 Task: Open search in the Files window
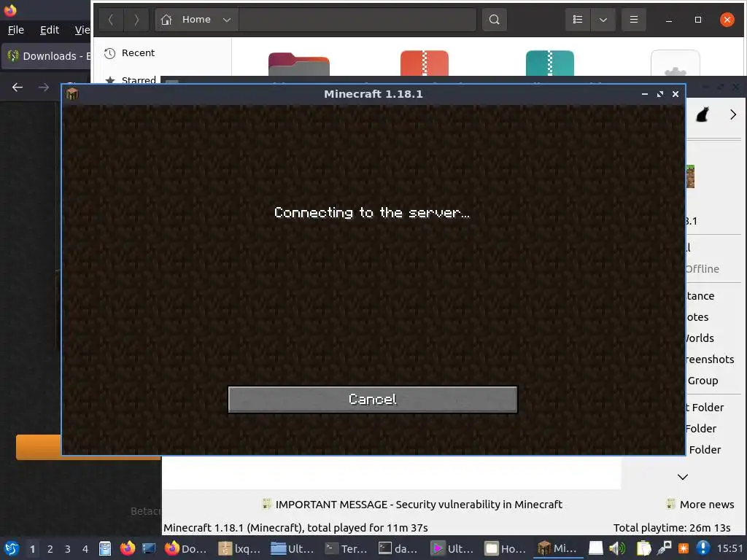495,20
